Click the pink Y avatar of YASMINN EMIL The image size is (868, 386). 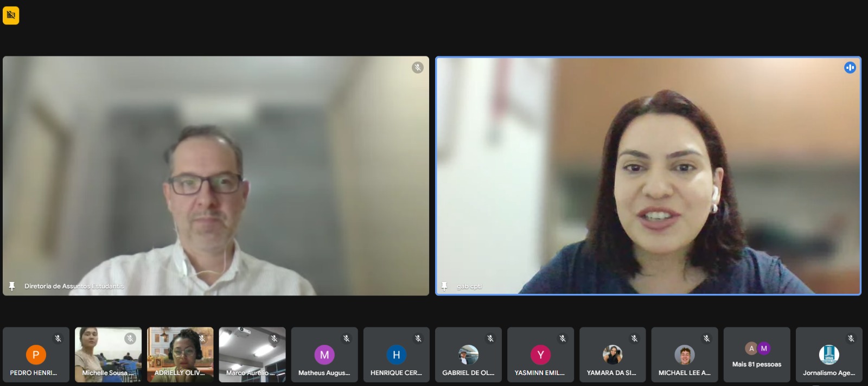540,355
